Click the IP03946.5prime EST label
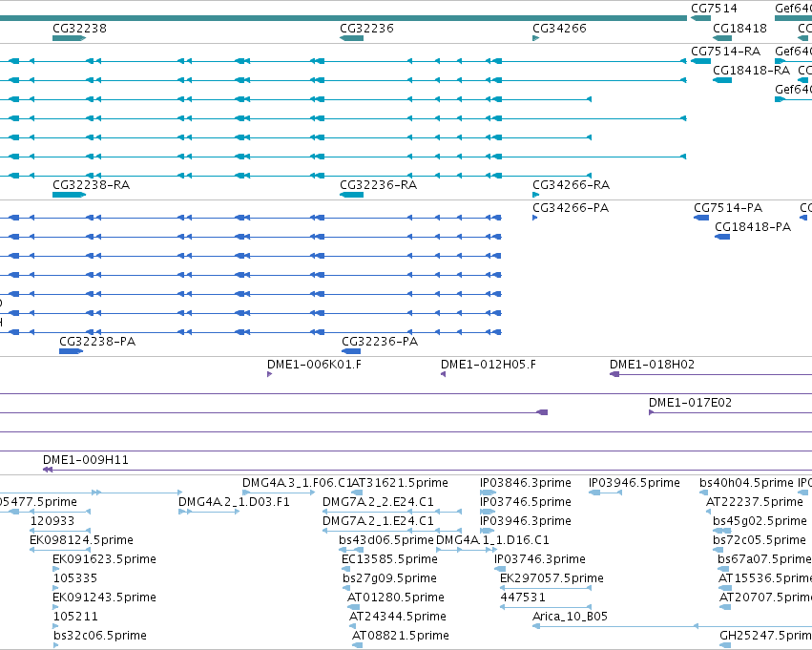The image size is (812, 650). (x=635, y=483)
